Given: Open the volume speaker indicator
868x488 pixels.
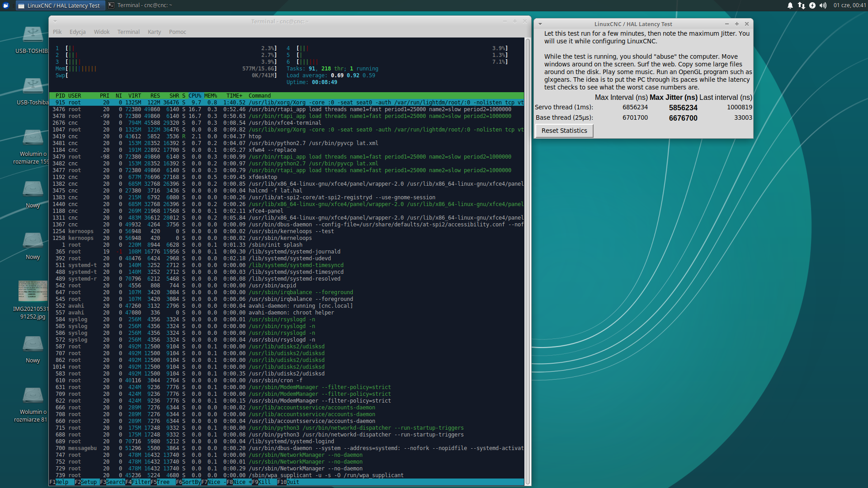Looking at the screenshot, I should [823, 5].
